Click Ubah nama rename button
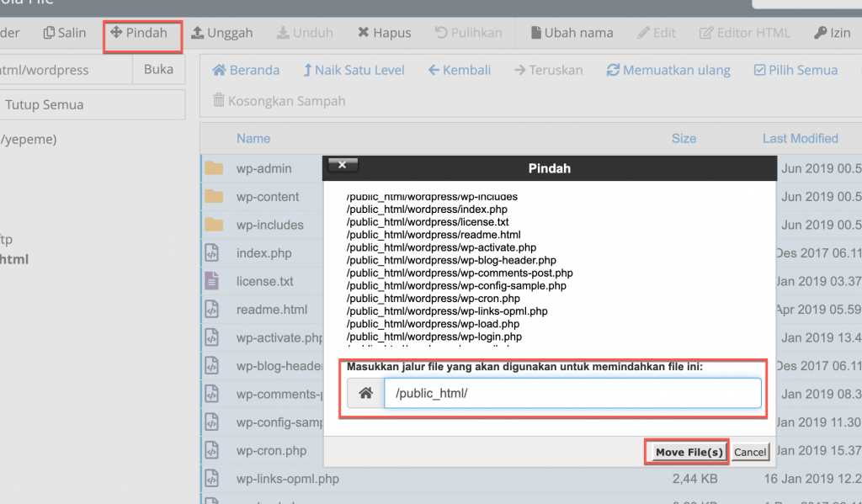 tap(572, 34)
